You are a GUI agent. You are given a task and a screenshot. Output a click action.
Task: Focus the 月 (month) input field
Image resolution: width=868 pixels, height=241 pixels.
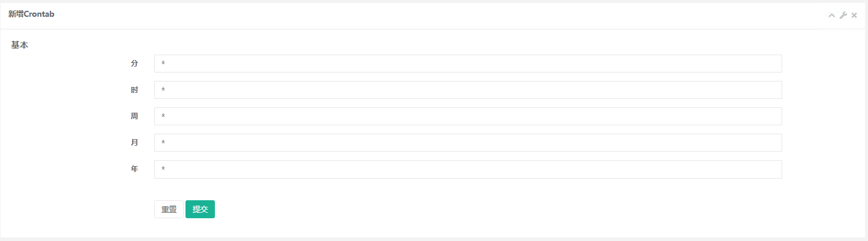point(468,143)
